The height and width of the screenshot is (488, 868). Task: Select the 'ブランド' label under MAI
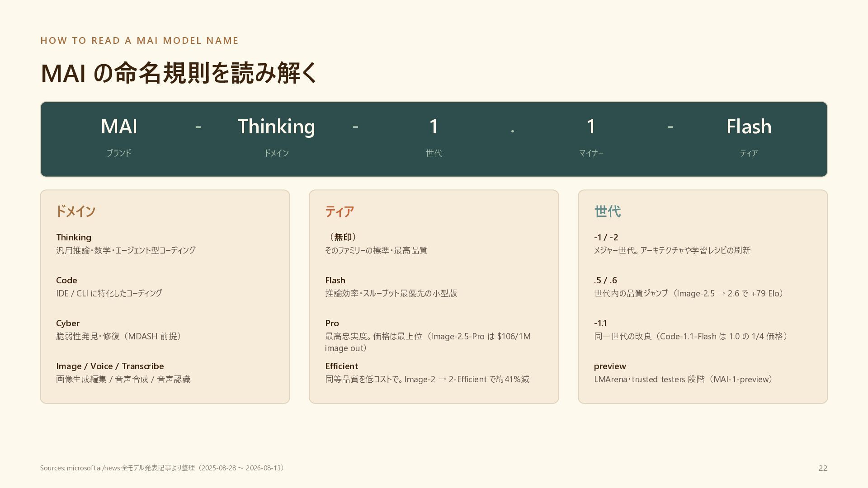tap(119, 153)
